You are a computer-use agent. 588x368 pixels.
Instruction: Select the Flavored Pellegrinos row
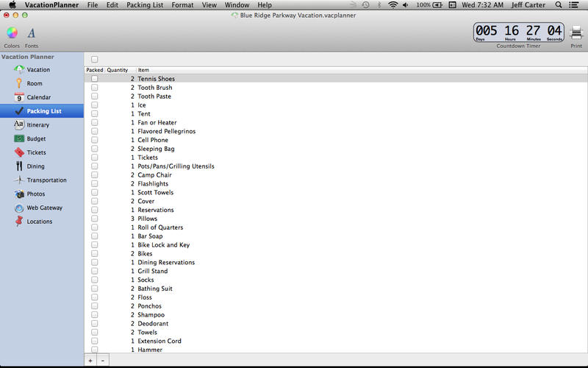click(336, 131)
